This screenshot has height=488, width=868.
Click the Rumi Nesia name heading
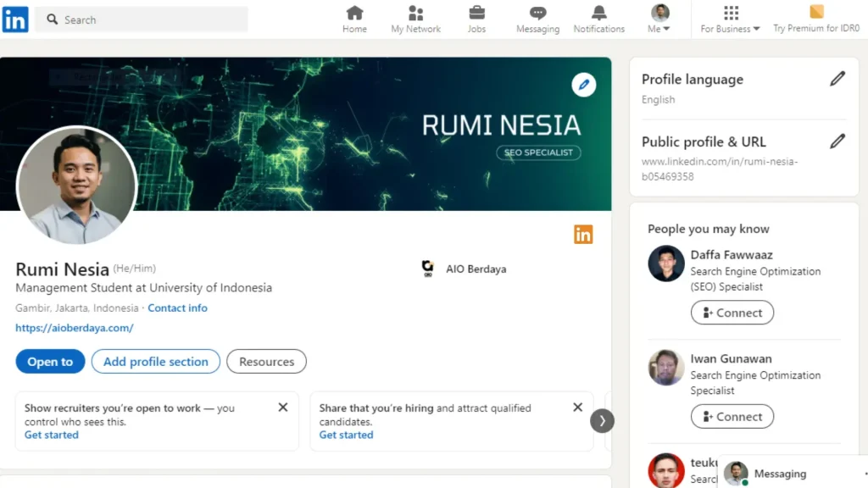point(62,269)
